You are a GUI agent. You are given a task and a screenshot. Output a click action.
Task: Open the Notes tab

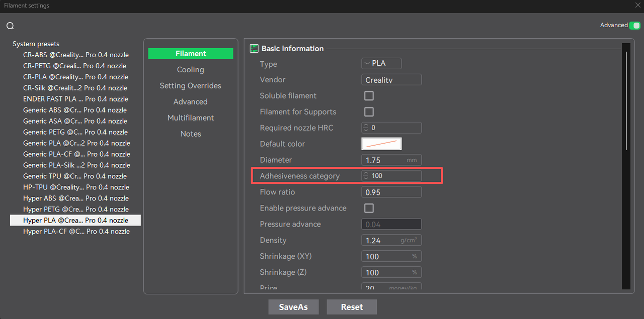click(x=190, y=134)
